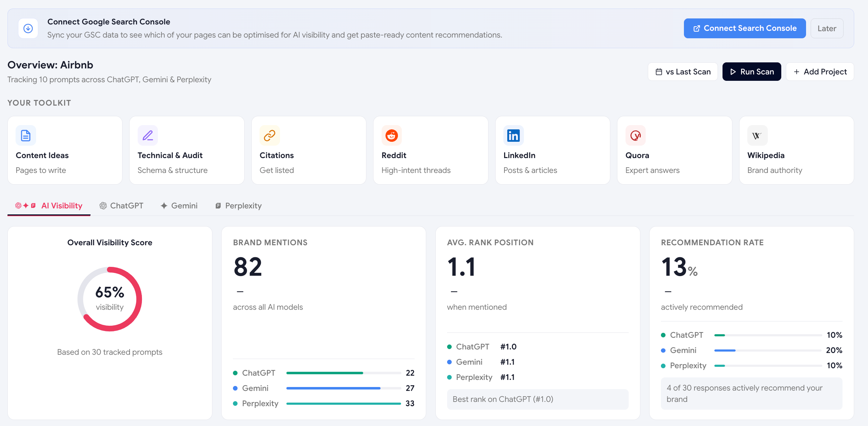This screenshot has height=426, width=868.
Task: Click 'Tracking 10 prompts across ChatGPT' subtitle
Action: [x=109, y=80]
